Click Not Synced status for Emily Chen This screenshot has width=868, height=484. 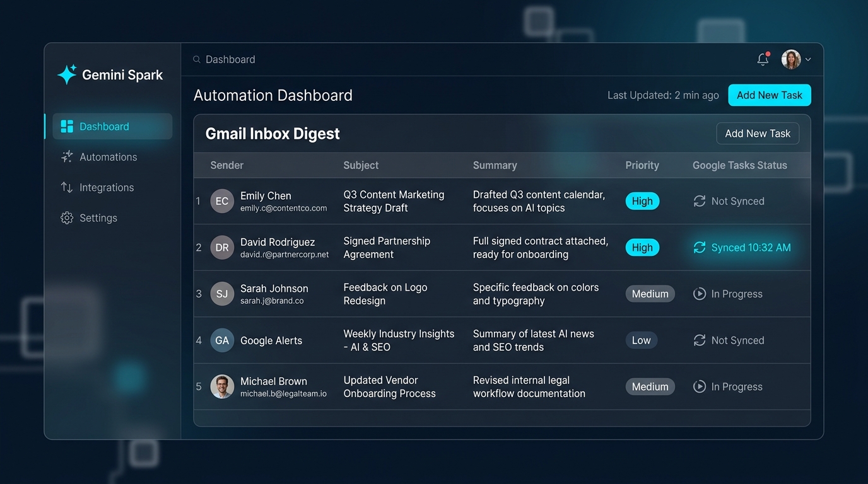[x=729, y=201]
